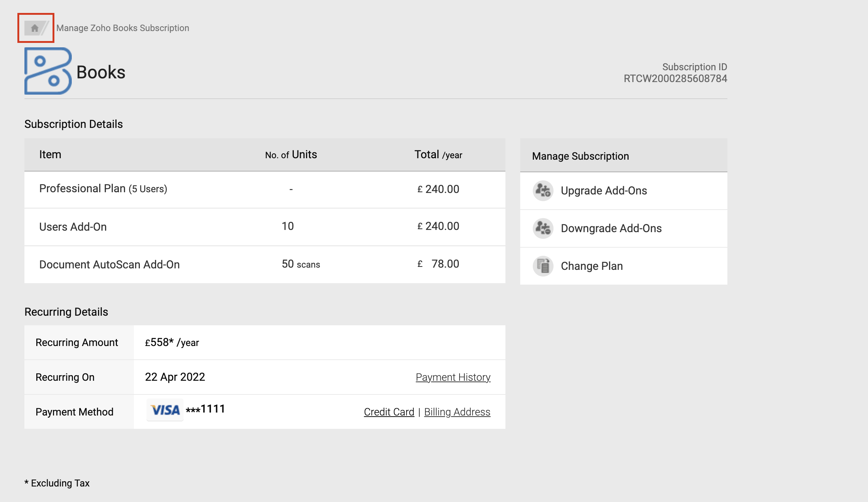Screen dimensions: 868x502
Task: Click the Subscription ID RTCW2000285608784
Action: pyautogui.click(x=675, y=78)
